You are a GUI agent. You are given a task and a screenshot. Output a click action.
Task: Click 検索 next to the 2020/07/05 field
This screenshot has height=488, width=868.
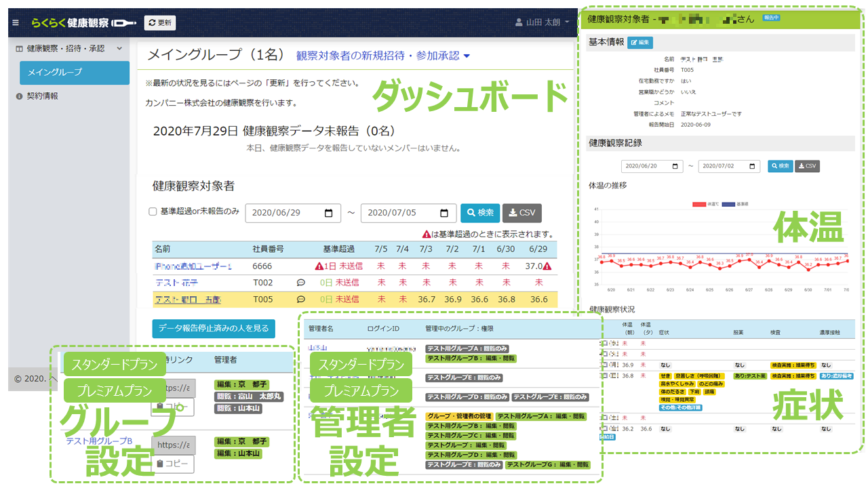[x=480, y=213]
